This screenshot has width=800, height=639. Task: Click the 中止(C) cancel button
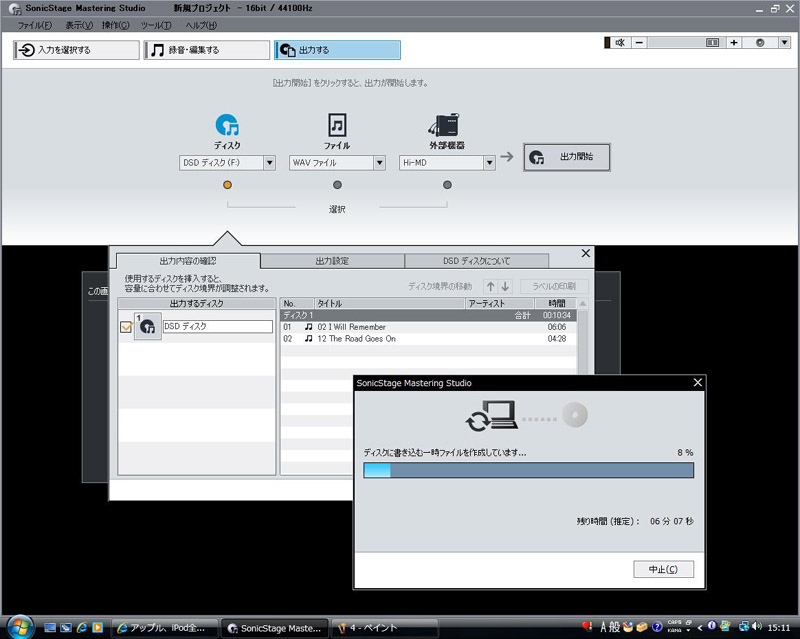(663, 569)
